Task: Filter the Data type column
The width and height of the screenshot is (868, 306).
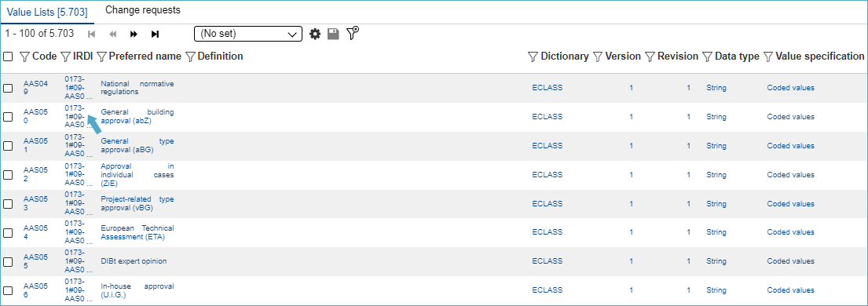Action: tap(708, 56)
